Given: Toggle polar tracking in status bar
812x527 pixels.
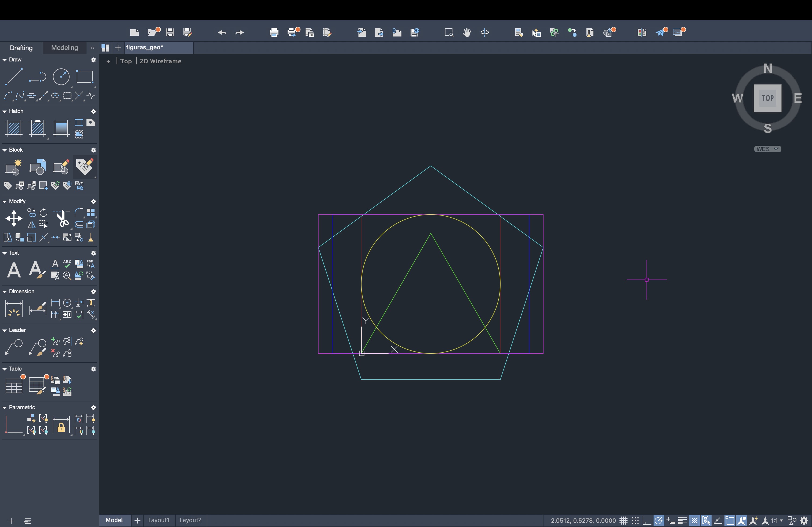Looking at the screenshot, I should [x=658, y=521].
